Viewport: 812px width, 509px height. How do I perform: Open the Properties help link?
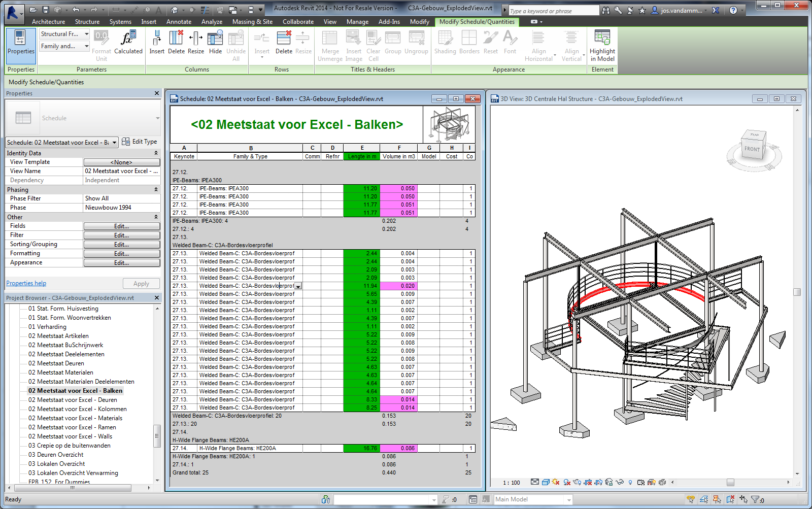[26, 283]
